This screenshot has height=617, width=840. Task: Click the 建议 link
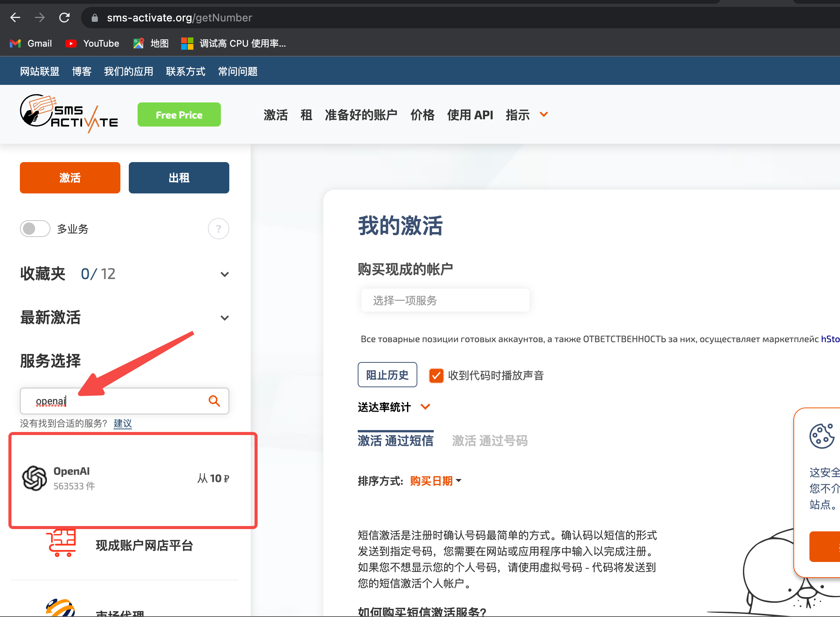click(123, 423)
